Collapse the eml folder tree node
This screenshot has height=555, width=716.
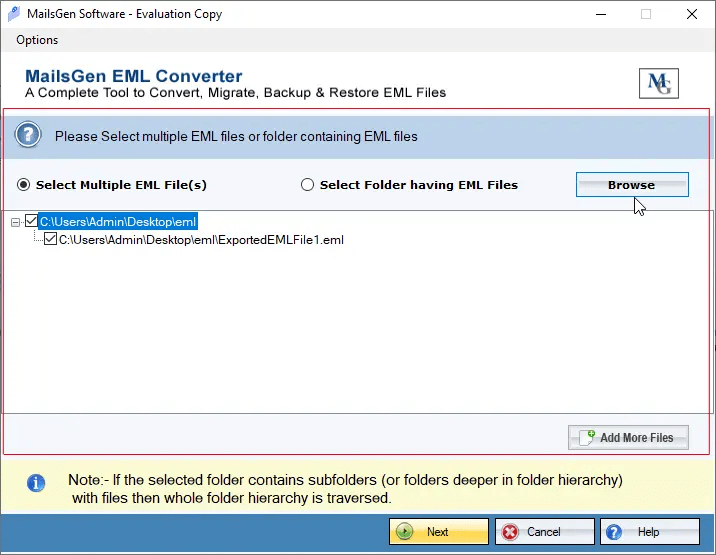pos(15,221)
